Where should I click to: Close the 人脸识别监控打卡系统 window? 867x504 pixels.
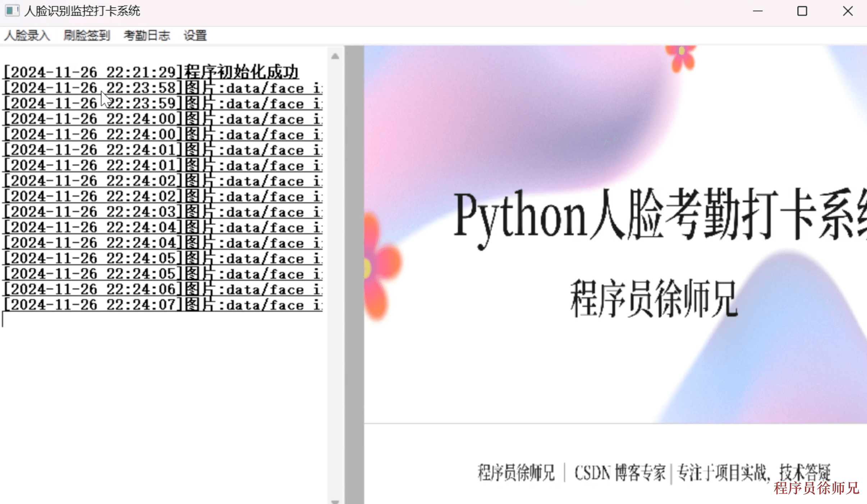click(x=848, y=11)
